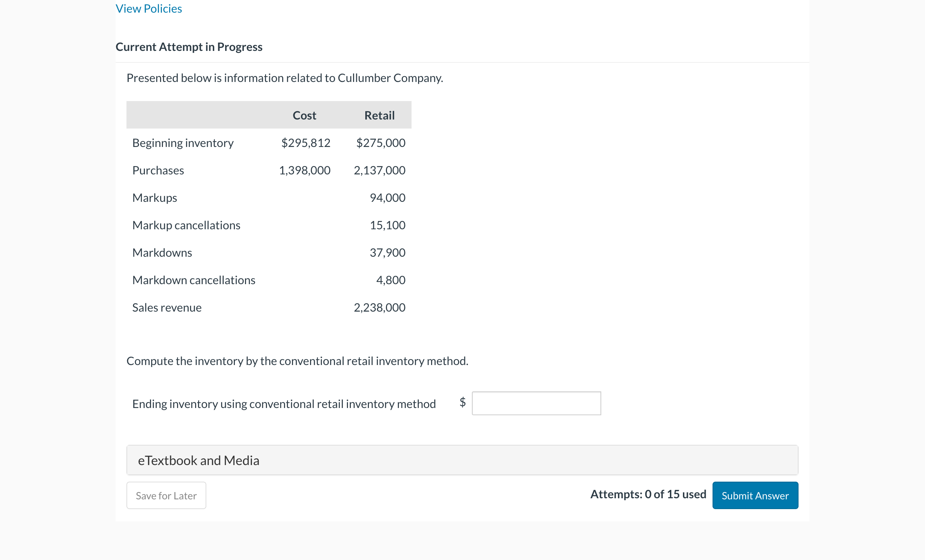Click the Current Attempt in Progress heading
Viewport: 925px width, 560px height.
tap(189, 47)
